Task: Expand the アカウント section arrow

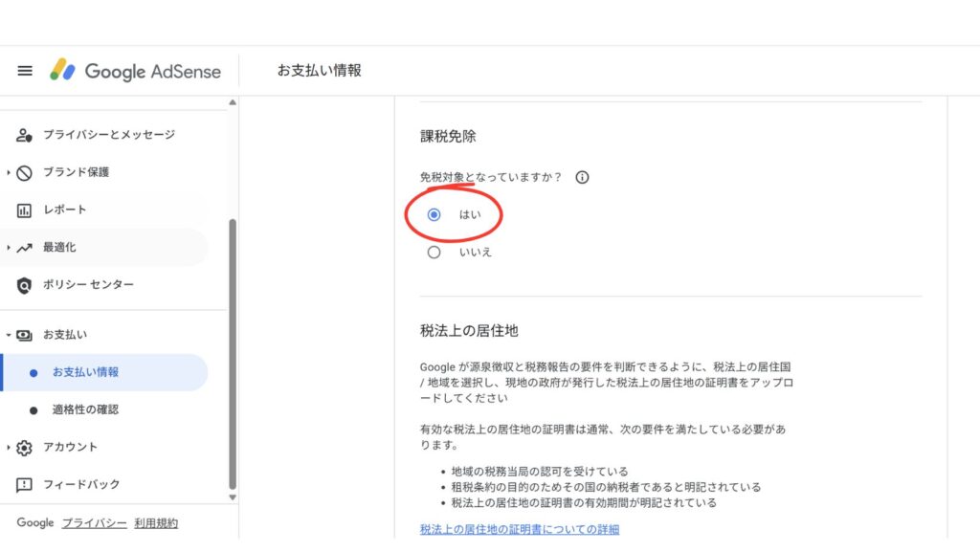Action: (x=8, y=448)
